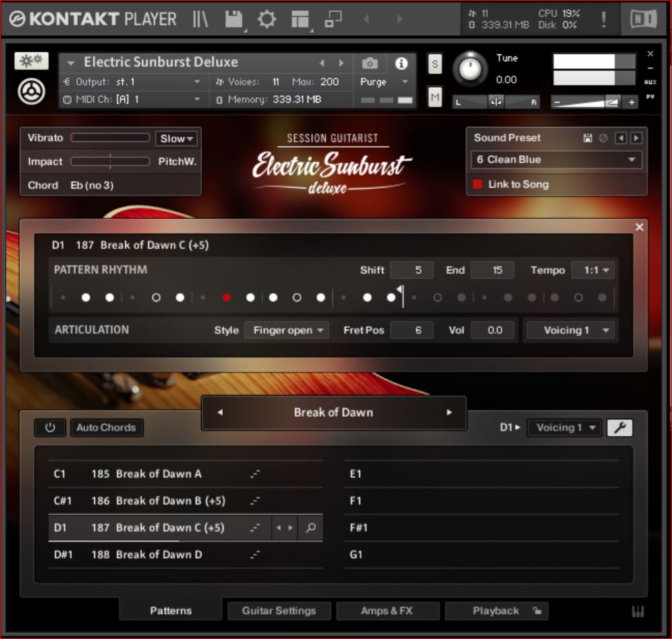The width and height of the screenshot is (672, 639).
Task: Click the snapshot camera icon
Action: coord(370,63)
